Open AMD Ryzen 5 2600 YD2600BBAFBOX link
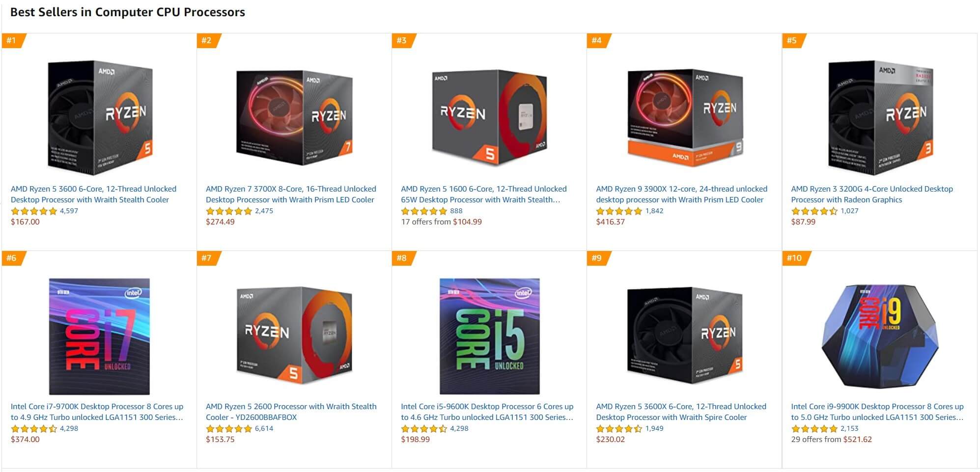The image size is (980, 472). pyautogui.click(x=291, y=412)
